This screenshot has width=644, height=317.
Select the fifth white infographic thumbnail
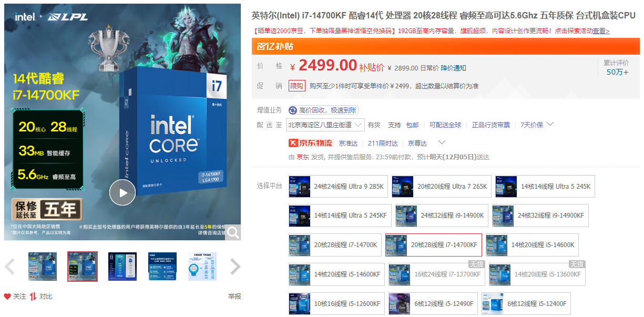click(x=202, y=267)
